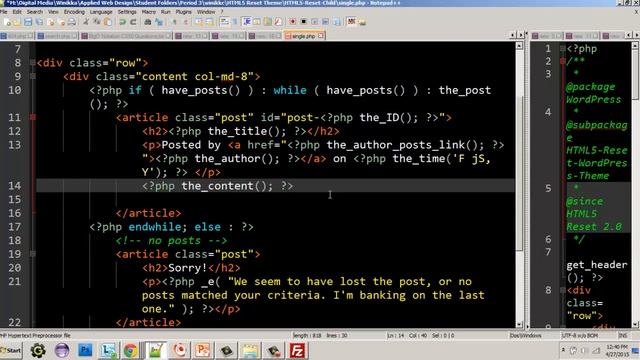Open the Encoding menu

tap(74, 12)
